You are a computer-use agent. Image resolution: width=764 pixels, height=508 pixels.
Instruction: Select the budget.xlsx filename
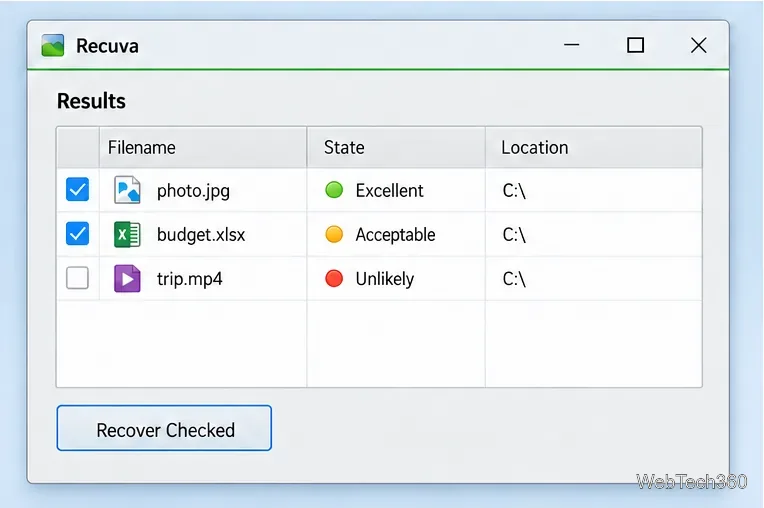tap(201, 235)
